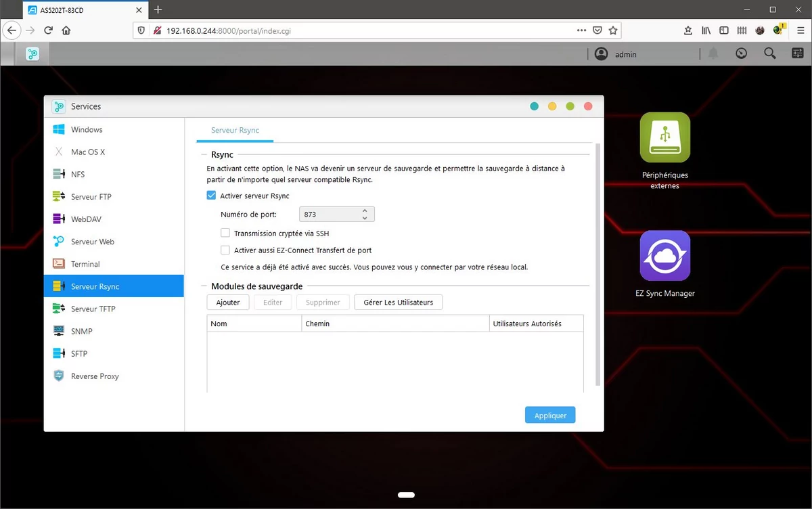Open the admin user account menu

pos(616,54)
